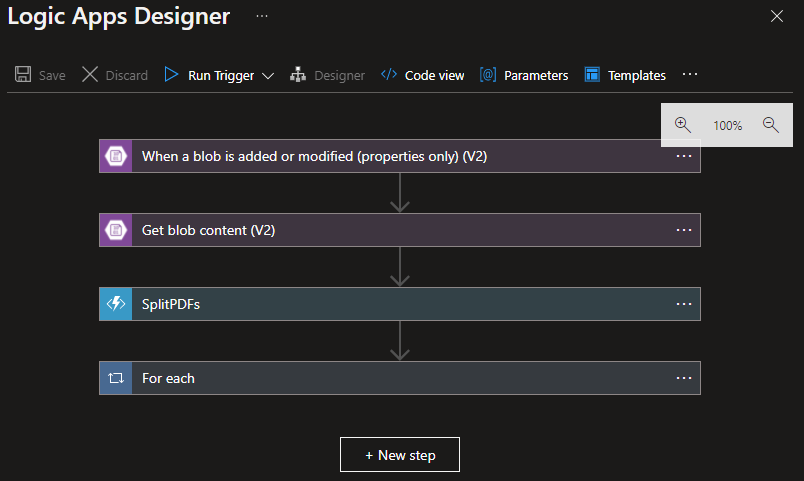Open the Parameters panel
Image resolution: width=804 pixels, height=481 pixels.
pyautogui.click(x=524, y=75)
